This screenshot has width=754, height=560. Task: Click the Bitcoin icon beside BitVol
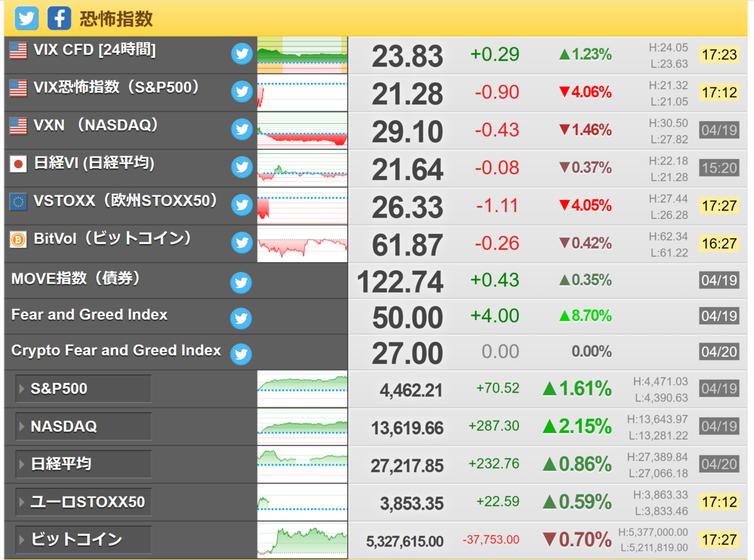[18, 239]
